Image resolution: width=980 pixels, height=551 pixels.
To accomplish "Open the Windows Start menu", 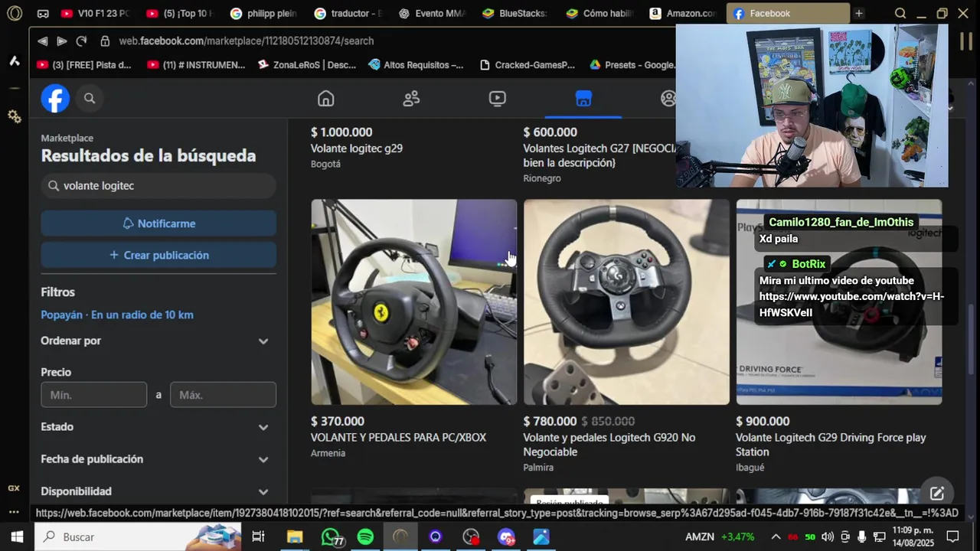I will point(17,536).
